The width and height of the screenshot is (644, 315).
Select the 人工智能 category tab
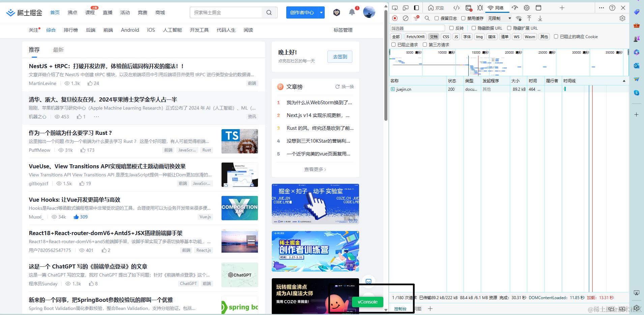coord(172,30)
